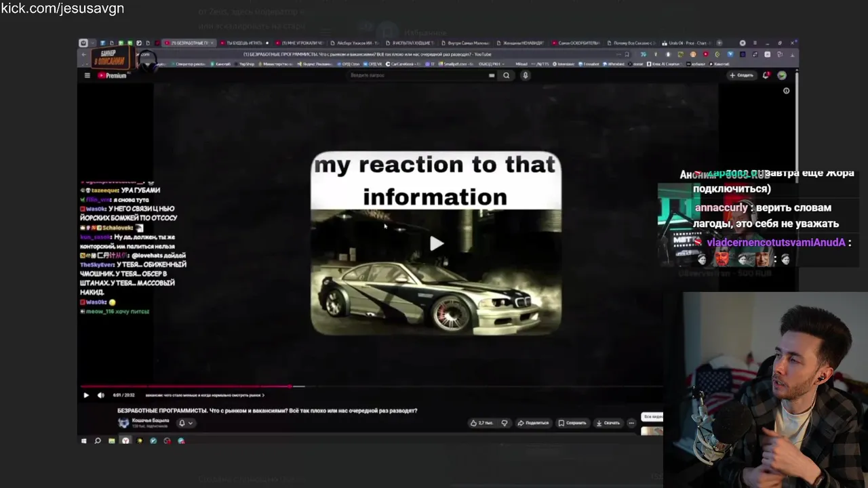Open YouTube notifications bell

766,75
